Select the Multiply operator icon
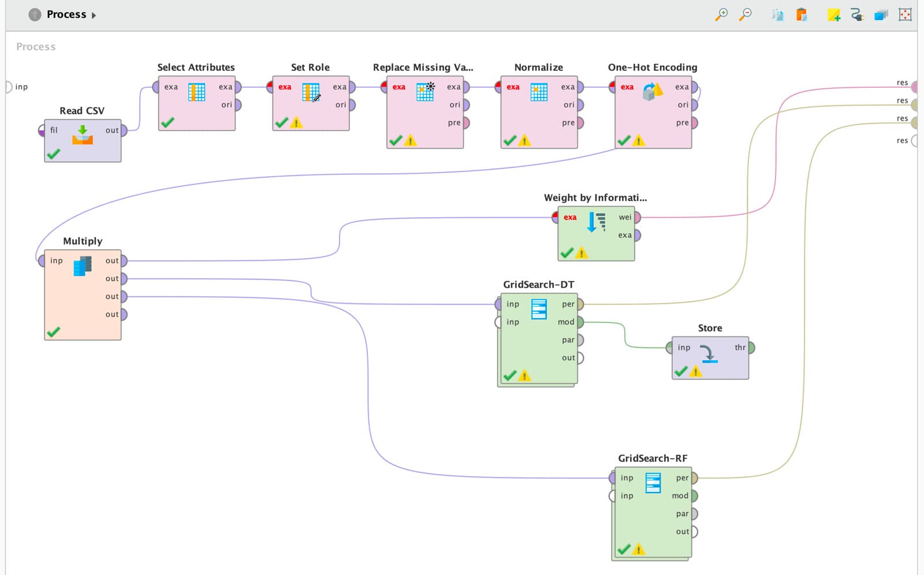The height and width of the screenshot is (575, 924). tap(83, 266)
